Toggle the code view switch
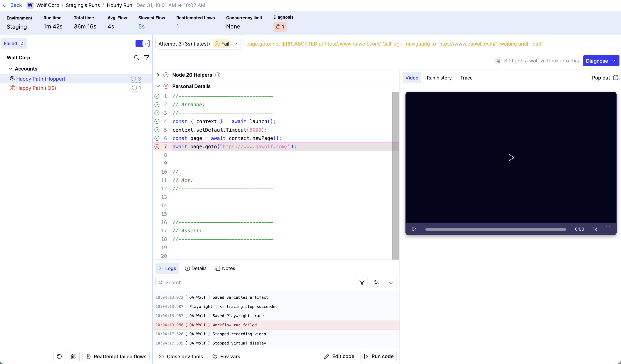621x364 pixels. tap(143, 44)
